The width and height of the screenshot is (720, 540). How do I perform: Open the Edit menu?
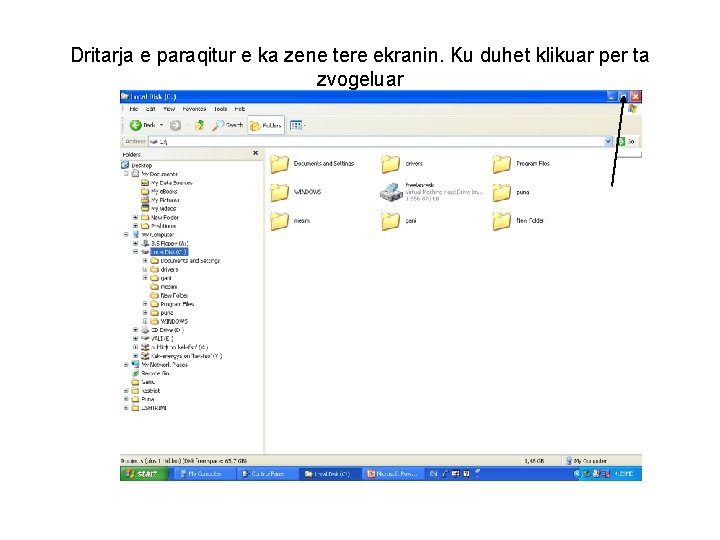(151, 109)
